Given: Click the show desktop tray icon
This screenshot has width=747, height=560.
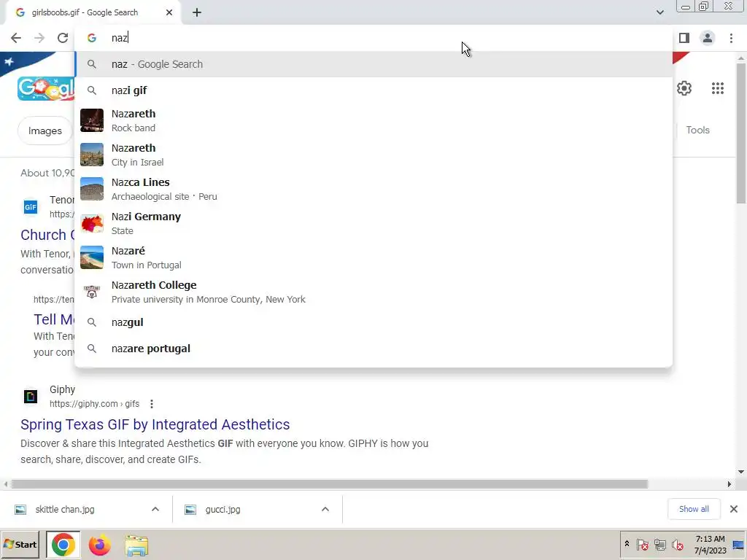Looking at the screenshot, I should 738,545.
